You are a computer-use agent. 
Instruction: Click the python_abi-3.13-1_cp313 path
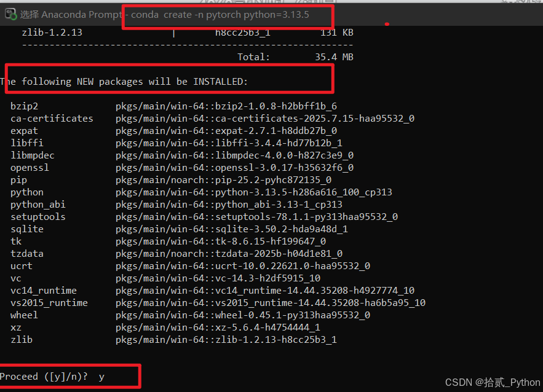pos(229,205)
